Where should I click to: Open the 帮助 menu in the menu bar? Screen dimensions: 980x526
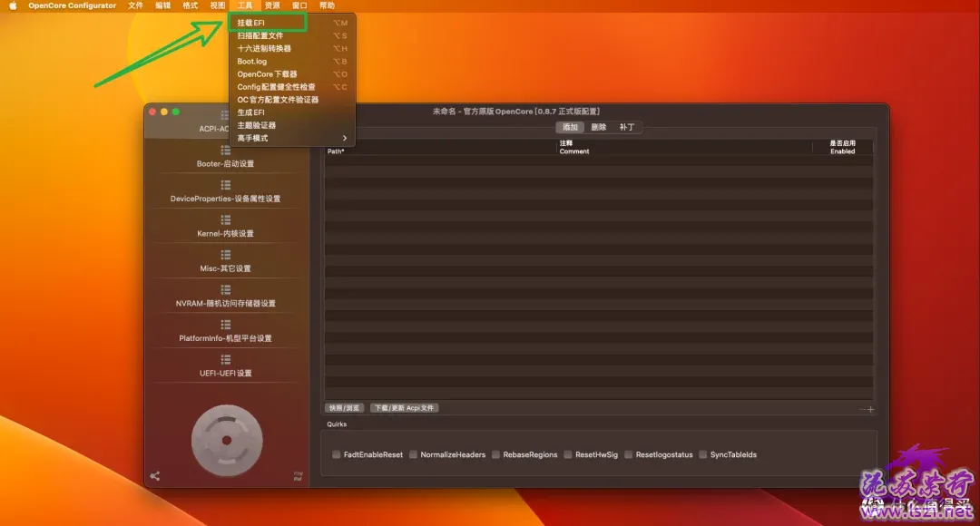(327, 5)
